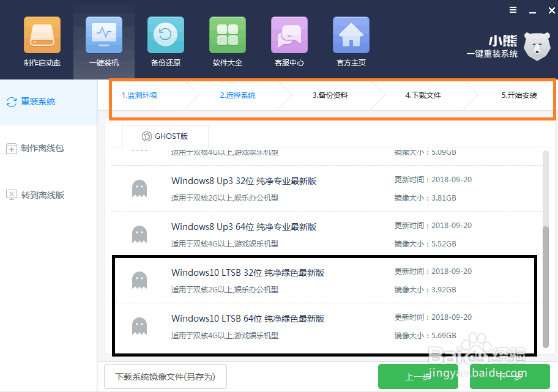Click ghost icon for Windows8 Up3 32位
Viewport: 558px width, 392px height.
139,188
